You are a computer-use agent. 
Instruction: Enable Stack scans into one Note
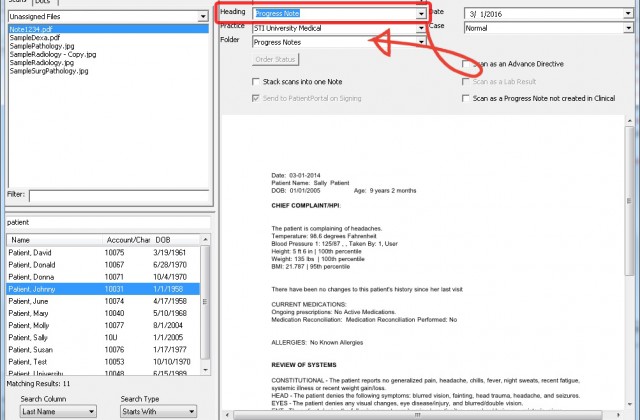pyautogui.click(x=258, y=82)
